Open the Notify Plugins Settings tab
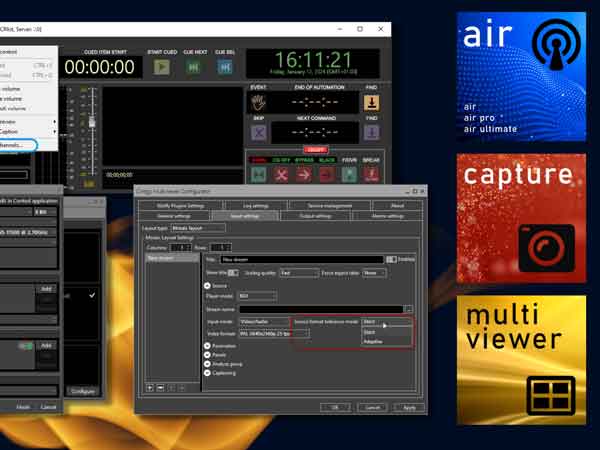The image size is (600, 450). coord(180,206)
